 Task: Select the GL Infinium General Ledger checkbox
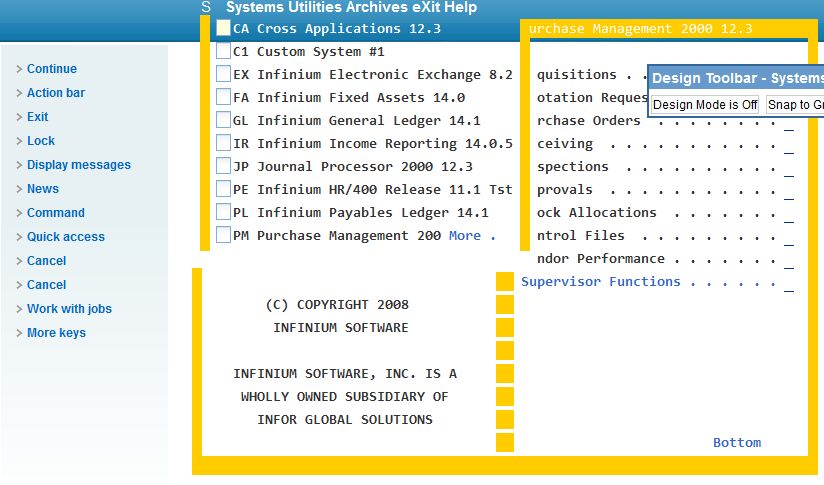click(x=223, y=120)
